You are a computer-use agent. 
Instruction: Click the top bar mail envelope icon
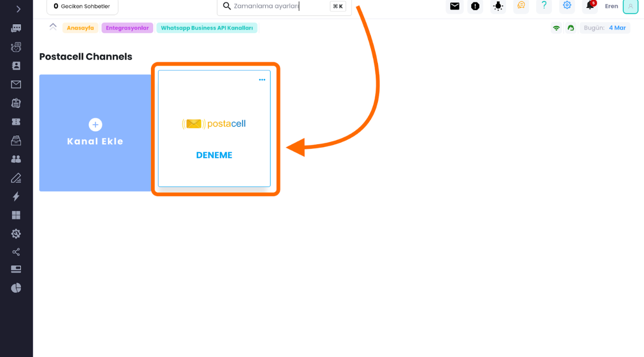(x=455, y=6)
